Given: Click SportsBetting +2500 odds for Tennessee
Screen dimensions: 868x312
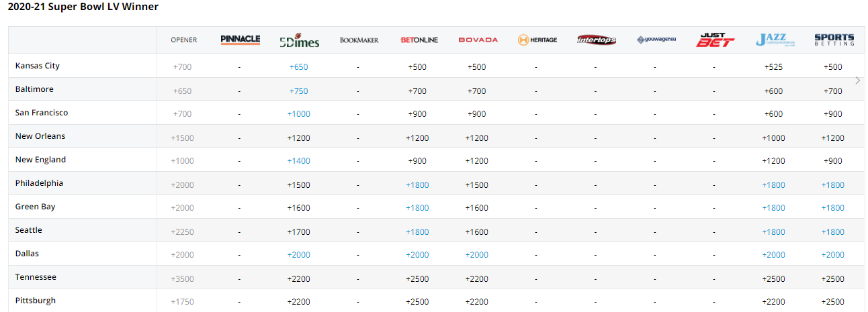Looking at the screenshot, I should (x=832, y=278).
